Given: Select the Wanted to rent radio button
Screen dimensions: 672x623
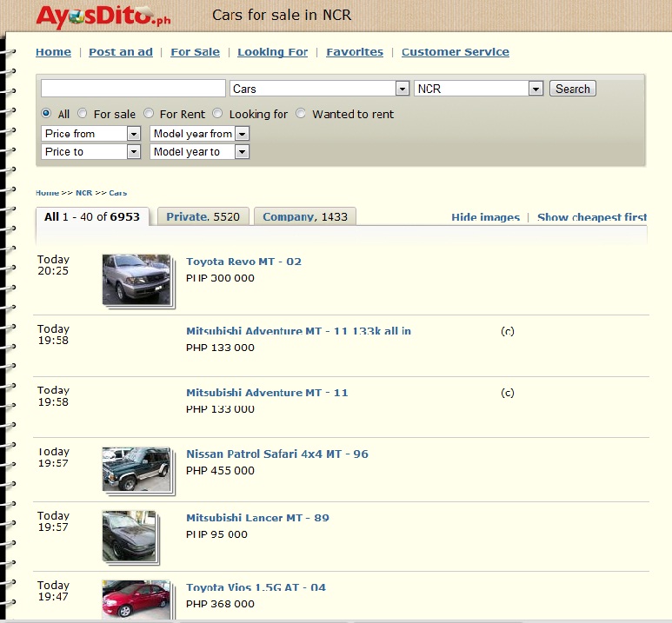Looking at the screenshot, I should (301, 113).
